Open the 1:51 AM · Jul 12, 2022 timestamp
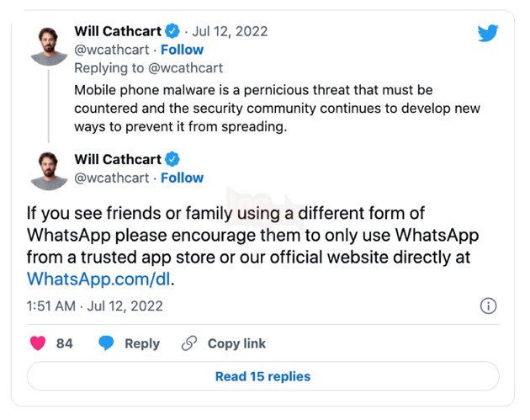Screen dimensions: 530x420 [94, 306]
